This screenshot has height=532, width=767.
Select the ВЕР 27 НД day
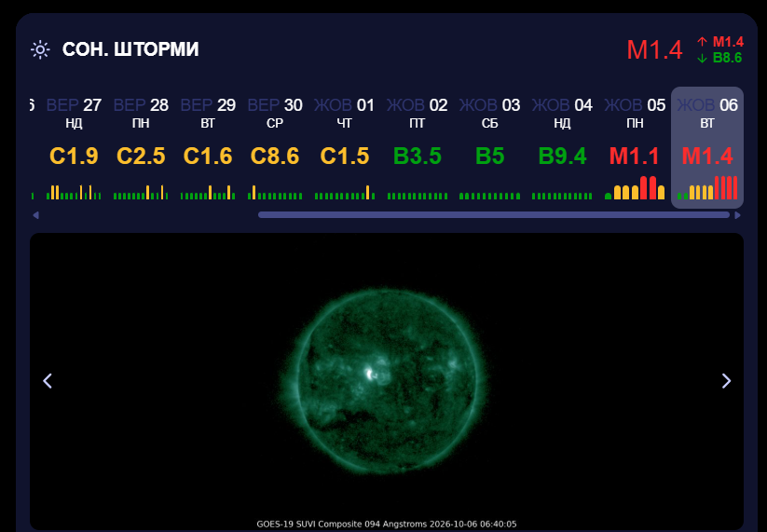tap(74, 147)
